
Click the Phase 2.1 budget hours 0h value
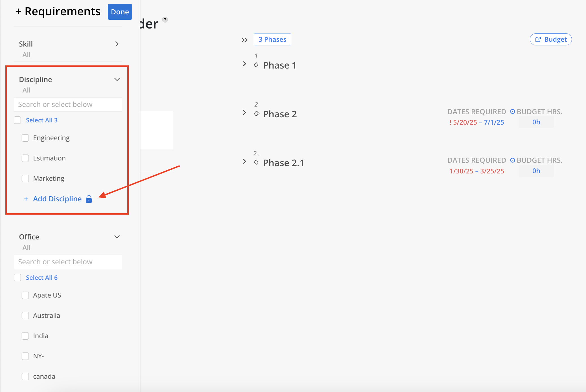pos(536,171)
